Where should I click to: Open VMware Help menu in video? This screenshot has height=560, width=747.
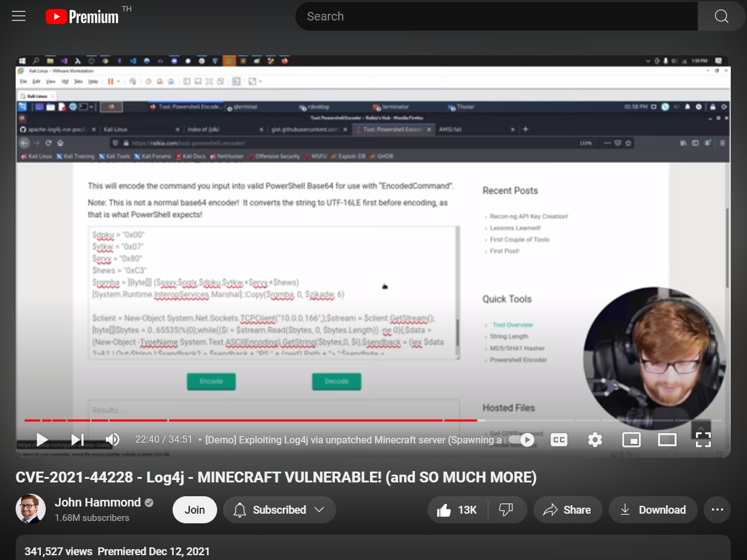[x=93, y=81]
